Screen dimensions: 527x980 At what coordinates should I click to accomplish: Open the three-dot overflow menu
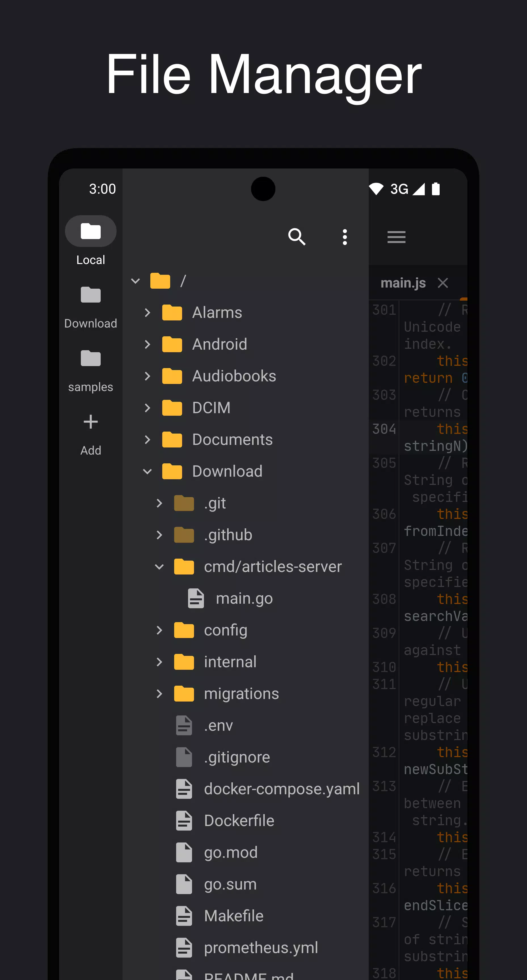345,237
